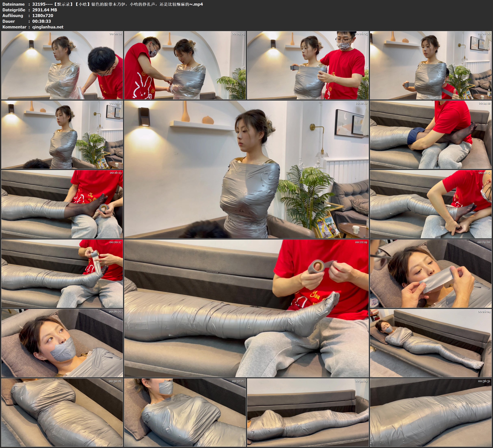Choose the 00:16:13 frame
Screen dimensions: 493x448
(x=62, y=204)
